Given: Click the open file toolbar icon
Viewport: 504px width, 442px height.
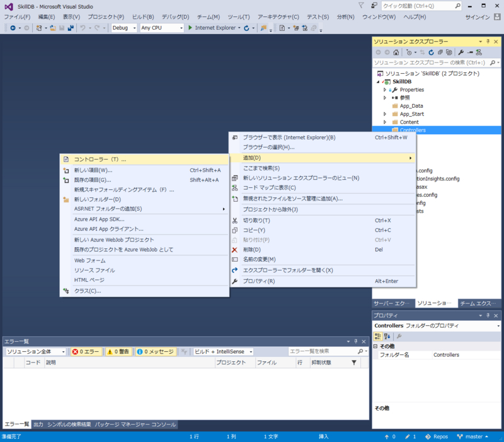Looking at the screenshot, I should point(53,28).
